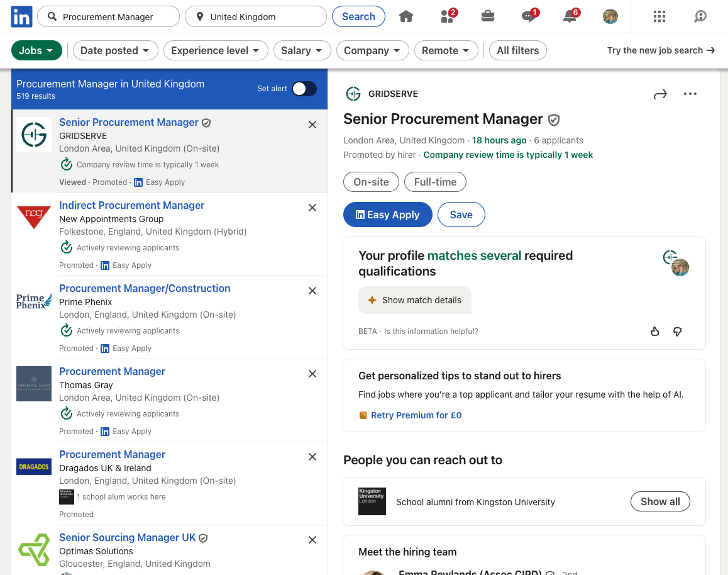
Task: Click the Full-time tag pill
Action: click(x=435, y=182)
